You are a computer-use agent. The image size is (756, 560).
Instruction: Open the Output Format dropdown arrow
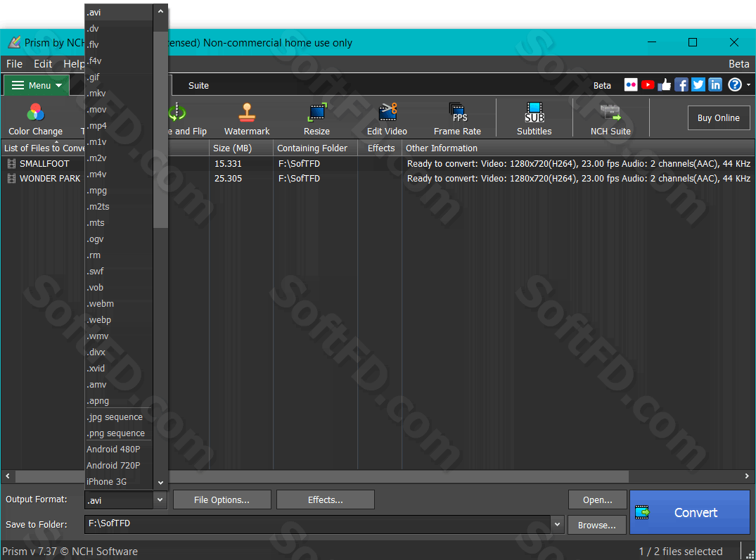(x=160, y=499)
